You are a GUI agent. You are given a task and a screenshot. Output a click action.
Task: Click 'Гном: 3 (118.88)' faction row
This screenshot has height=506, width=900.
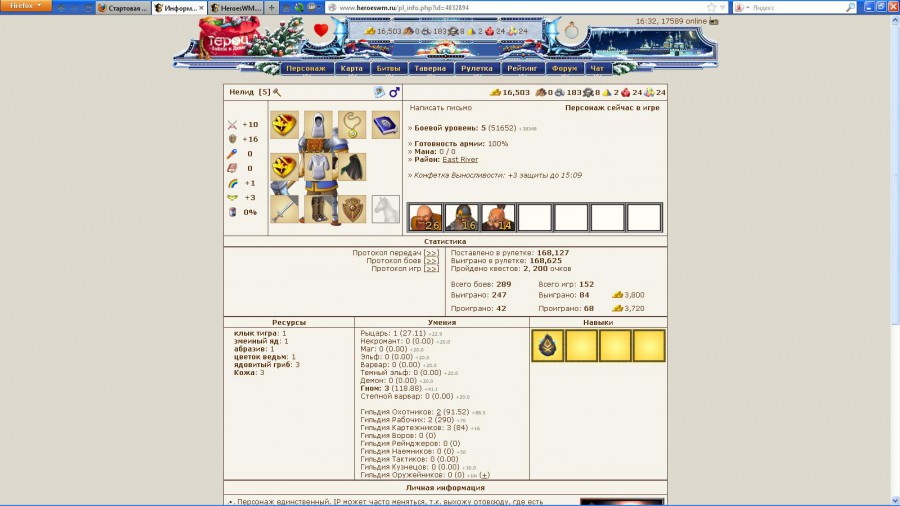pos(391,388)
